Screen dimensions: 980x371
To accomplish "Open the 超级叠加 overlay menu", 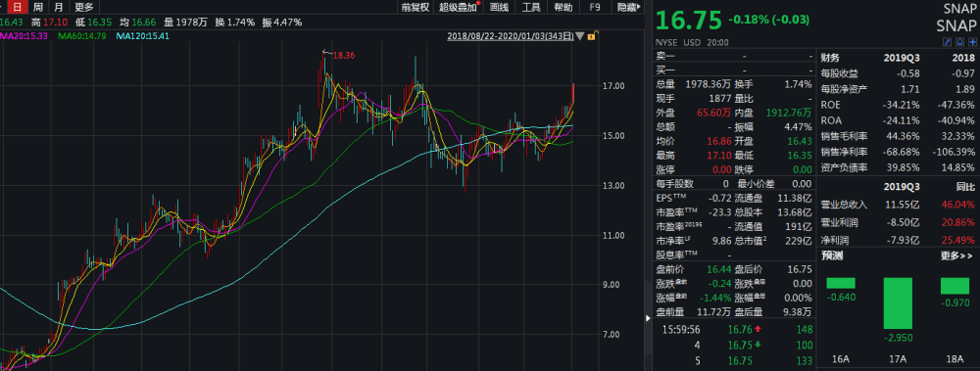I will coord(458,7).
